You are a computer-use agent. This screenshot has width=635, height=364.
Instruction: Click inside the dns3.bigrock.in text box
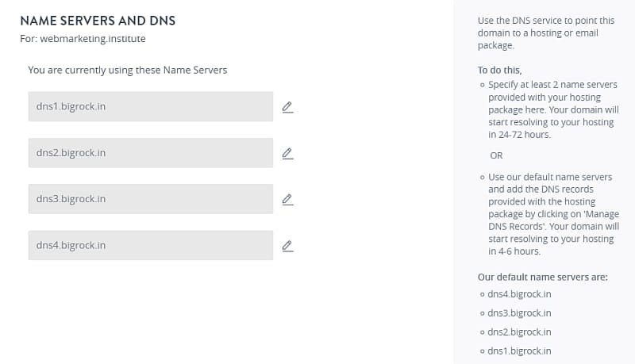[150, 199]
